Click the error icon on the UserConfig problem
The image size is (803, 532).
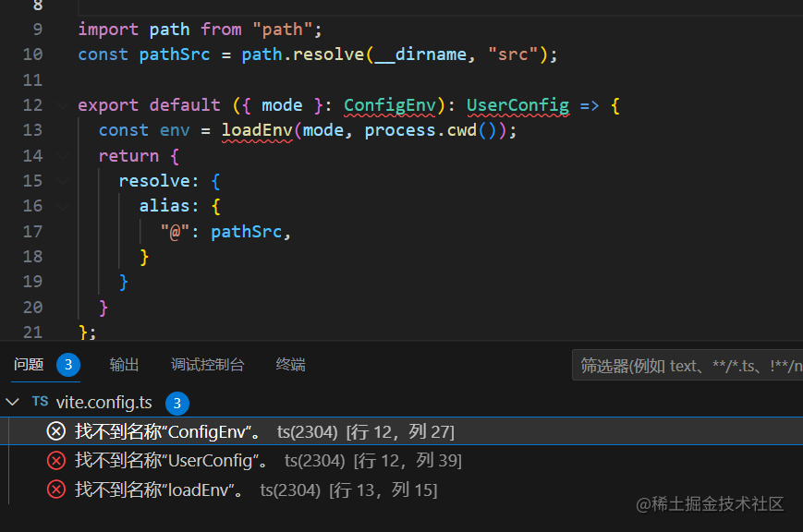coord(56,460)
